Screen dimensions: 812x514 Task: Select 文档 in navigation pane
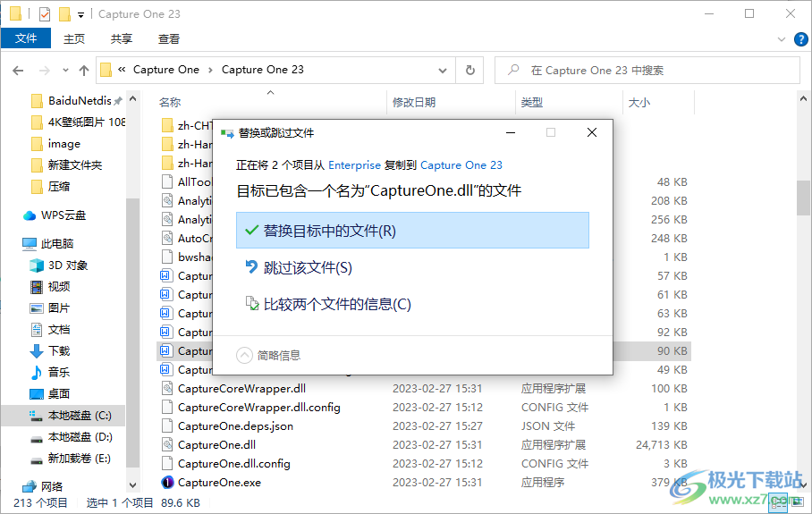(x=58, y=329)
